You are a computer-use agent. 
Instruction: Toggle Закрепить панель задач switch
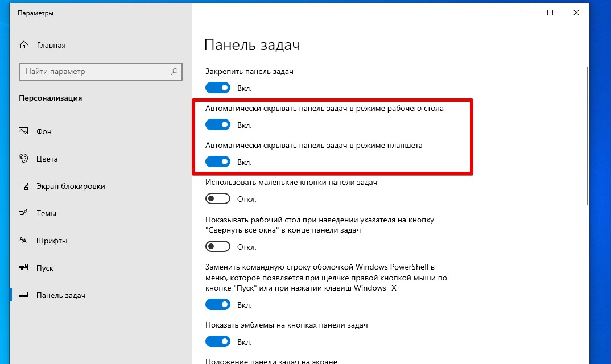[x=218, y=88]
